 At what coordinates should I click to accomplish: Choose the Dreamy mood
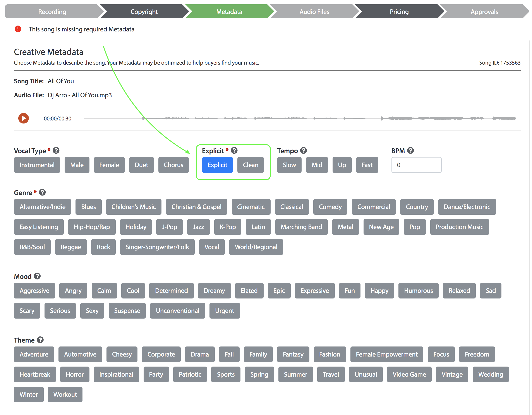pyautogui.click(x=214, y=291)
